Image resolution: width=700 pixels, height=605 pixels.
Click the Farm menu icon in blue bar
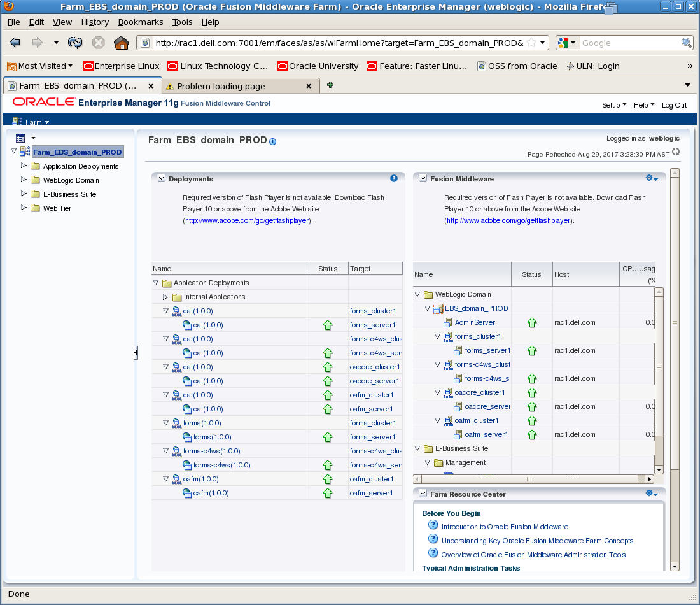[17, 122]
